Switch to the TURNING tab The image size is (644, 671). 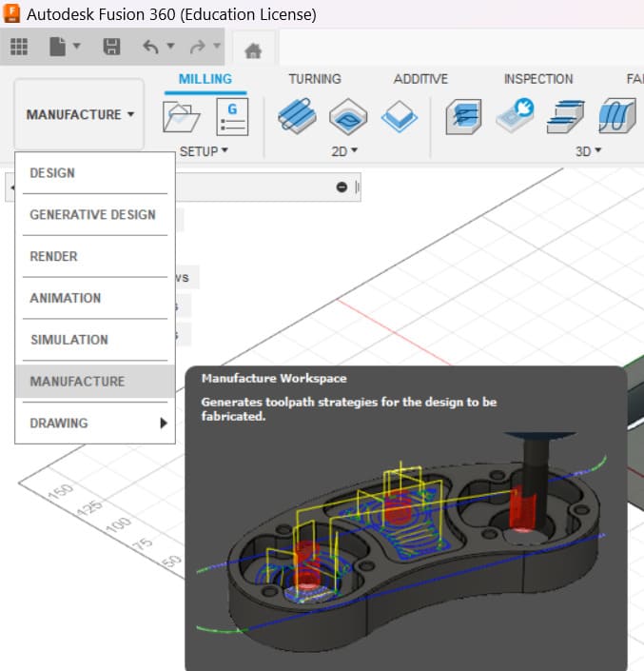(x=315, y=79)
